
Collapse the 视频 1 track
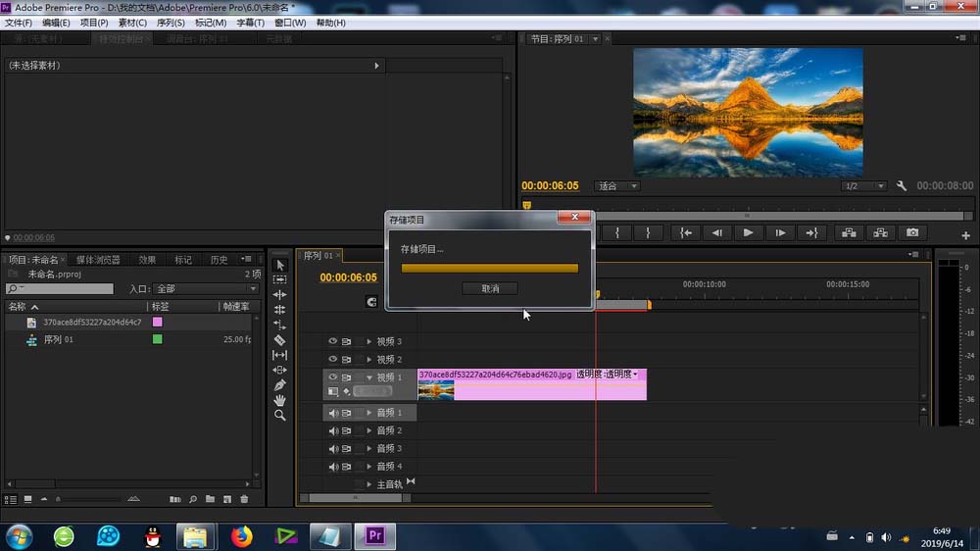pos(369,377)
